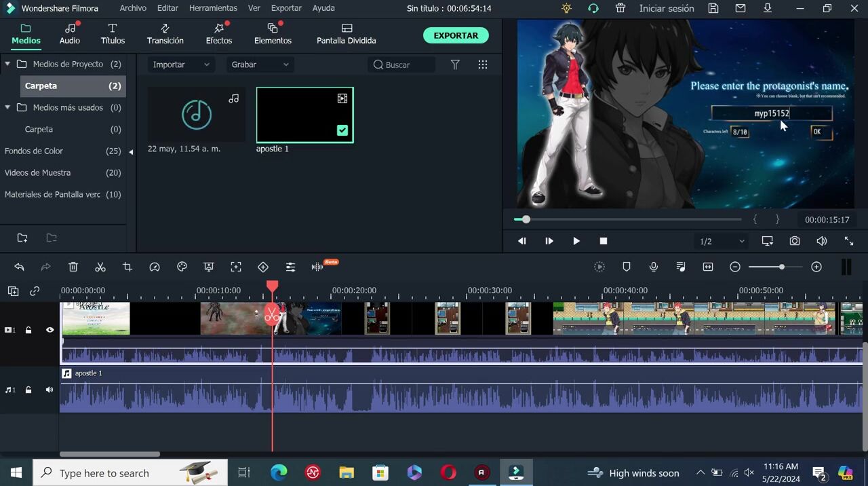Click the split scissors icon in timeline toolbar
The image size is (868, 486).
[x=100, y=267]
